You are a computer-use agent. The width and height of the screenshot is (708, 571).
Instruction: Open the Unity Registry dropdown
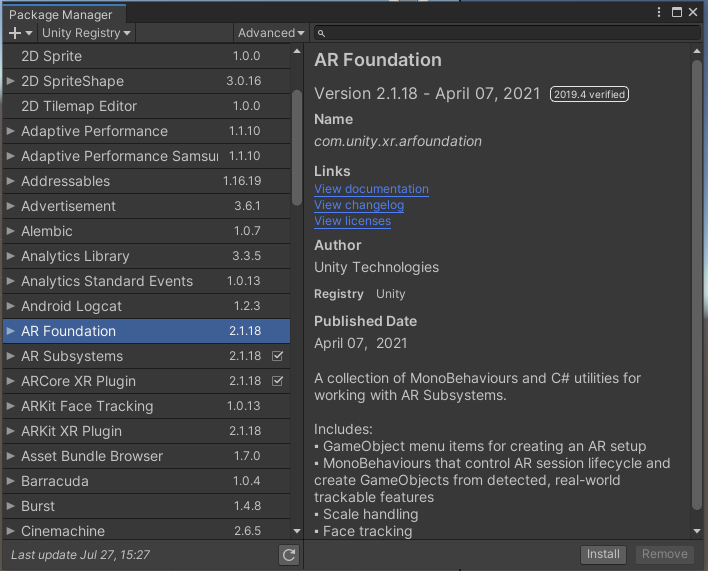point(86,33)
